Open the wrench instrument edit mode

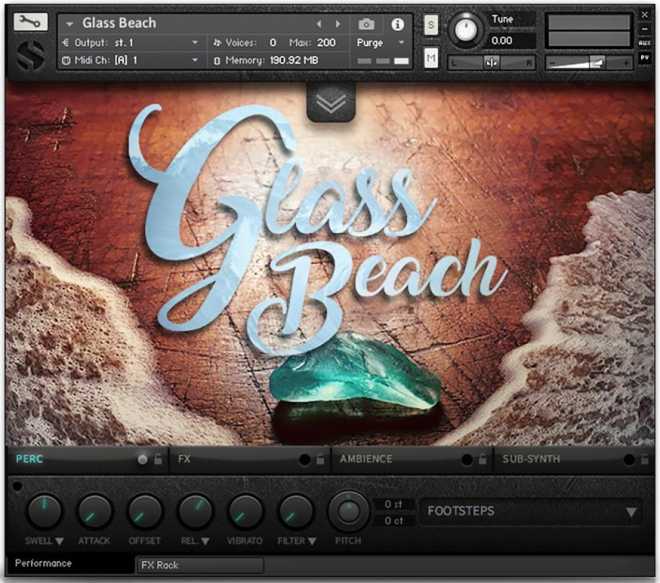click(30, 21)
